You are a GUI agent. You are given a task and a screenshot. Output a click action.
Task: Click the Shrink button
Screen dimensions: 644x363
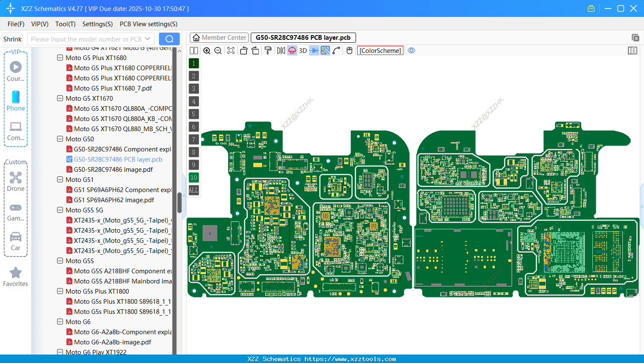[12, 38]
